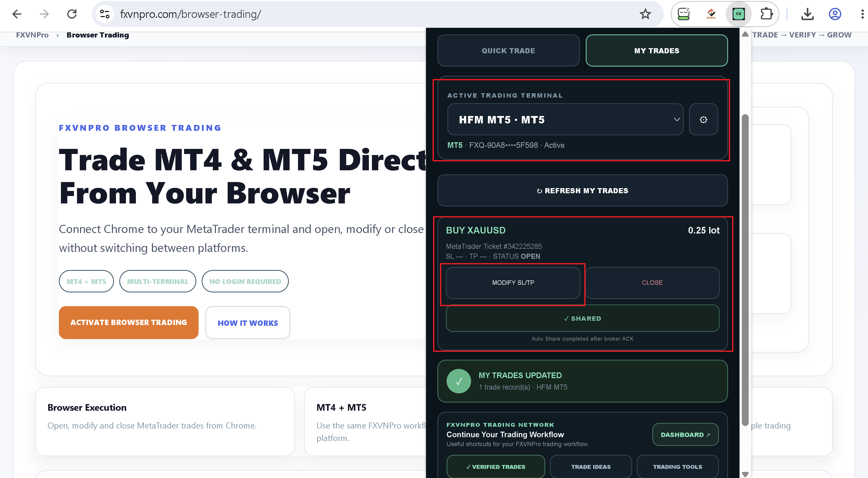Reload the fxvnpro.com page
This screenshot has width=868, height=478.
(x=72, y=14)
